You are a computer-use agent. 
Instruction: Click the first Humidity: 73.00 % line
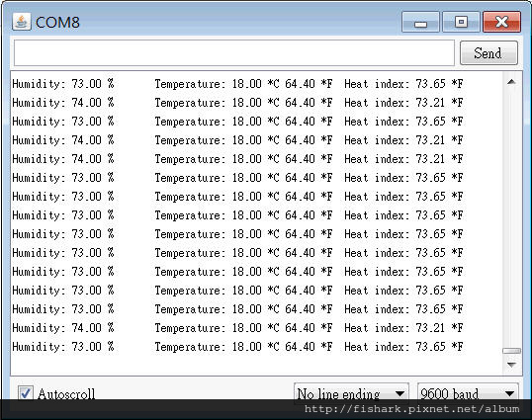[x=63, y=84]
